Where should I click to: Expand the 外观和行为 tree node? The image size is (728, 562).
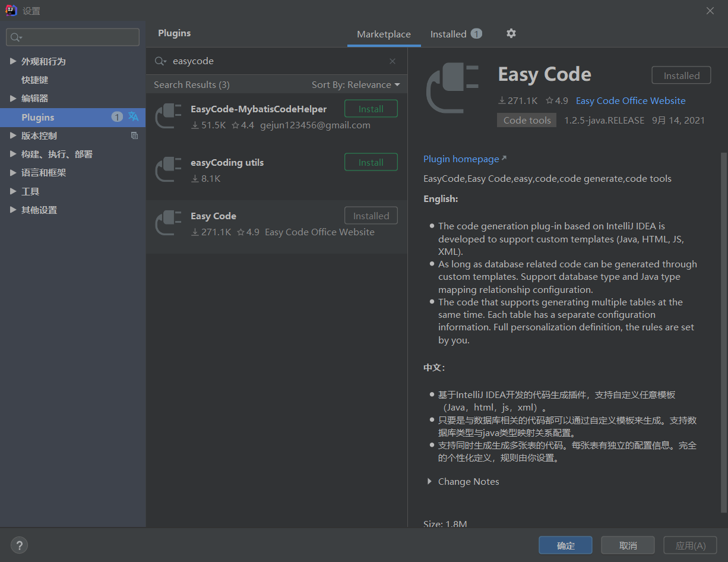pos(13,61)
